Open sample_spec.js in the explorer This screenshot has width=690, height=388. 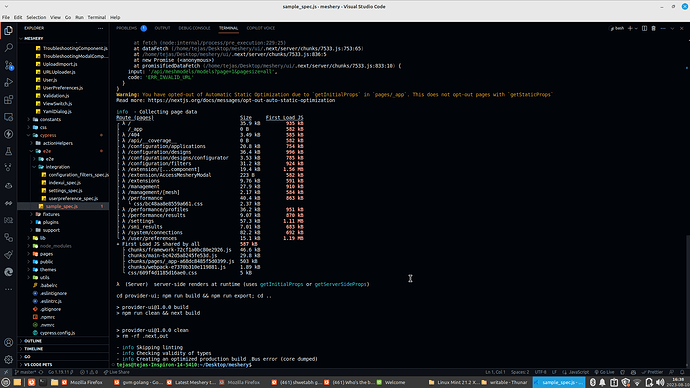click(62, 206)
